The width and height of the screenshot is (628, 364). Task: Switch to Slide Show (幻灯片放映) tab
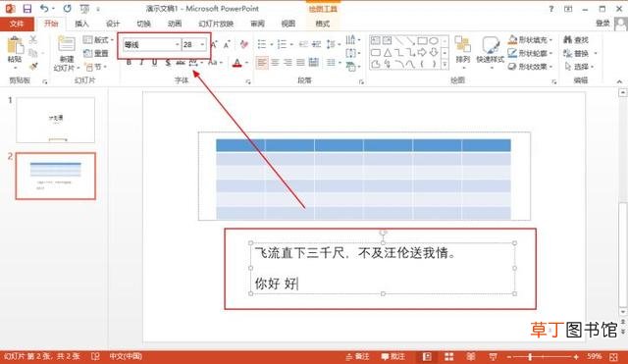(x=216, y=24)
